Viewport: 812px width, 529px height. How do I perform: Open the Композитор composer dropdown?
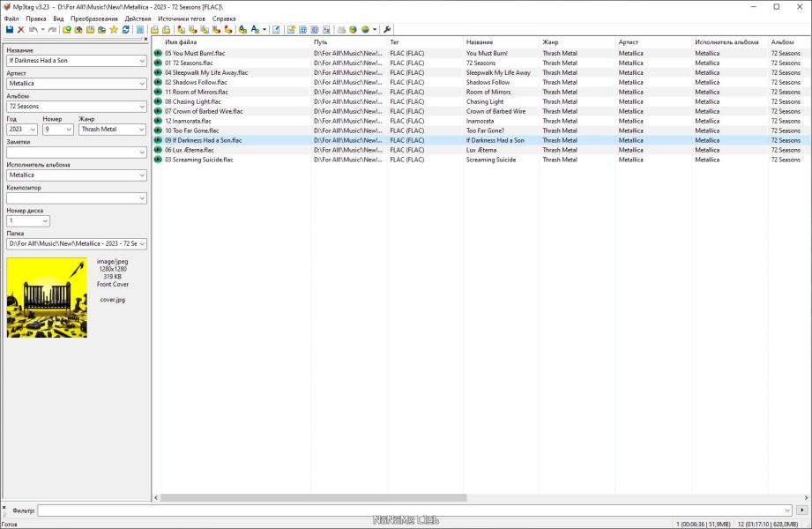pos(142,197)
